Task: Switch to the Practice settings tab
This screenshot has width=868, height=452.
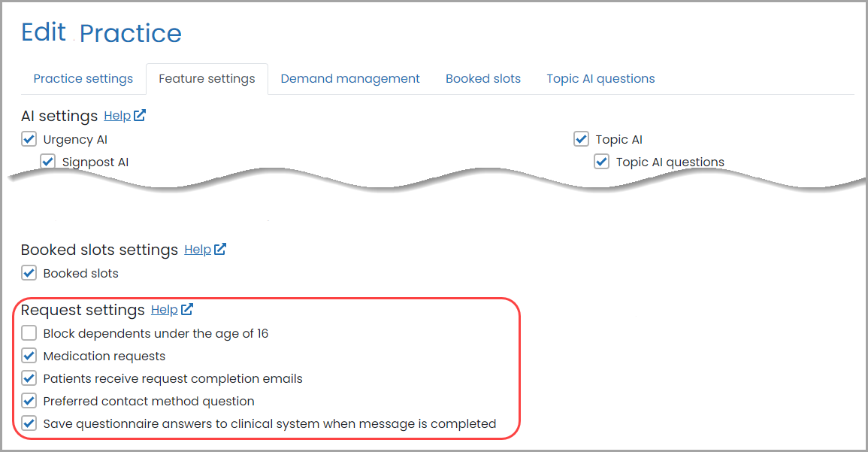Action: pos(83,78)
